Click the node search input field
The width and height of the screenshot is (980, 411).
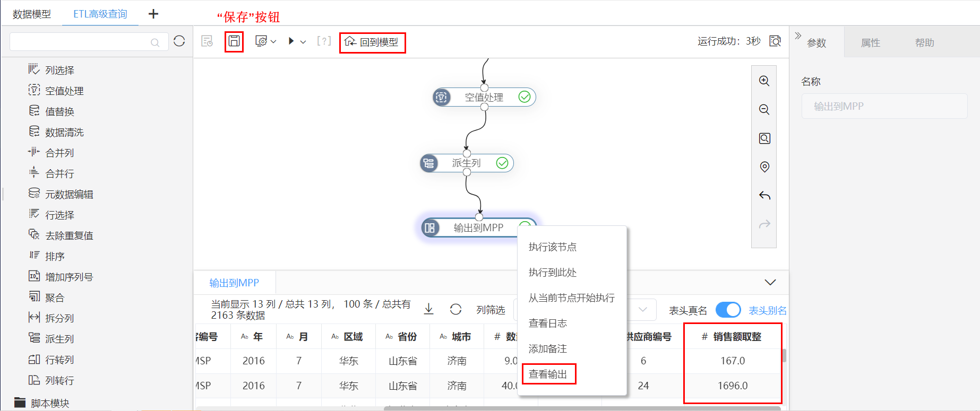pos(89,42)
